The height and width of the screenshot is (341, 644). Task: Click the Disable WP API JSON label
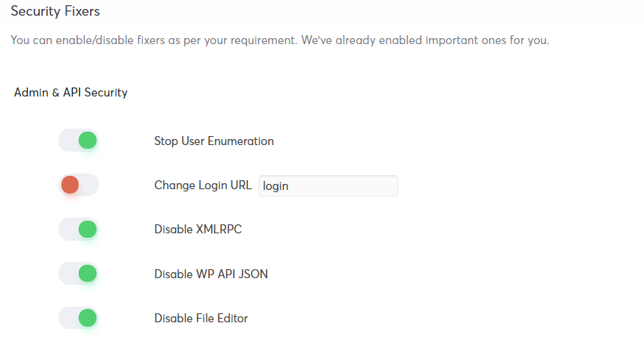(211, 274)
